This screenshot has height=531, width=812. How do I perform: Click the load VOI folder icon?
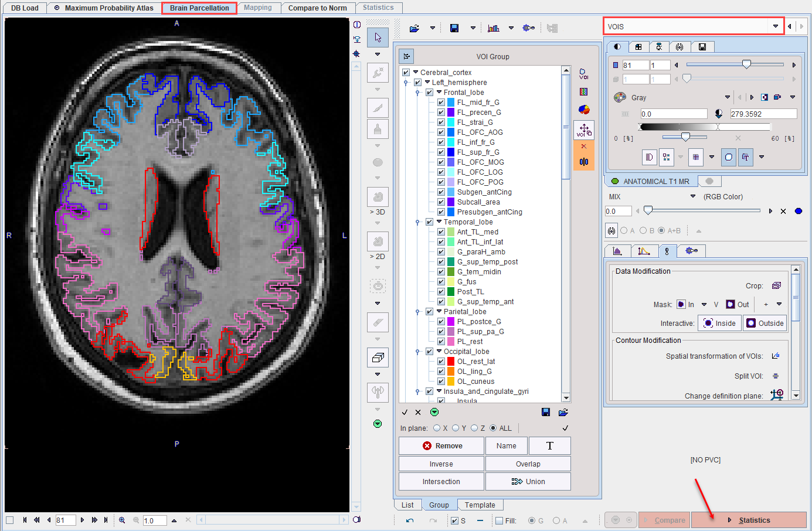(415, 28)
